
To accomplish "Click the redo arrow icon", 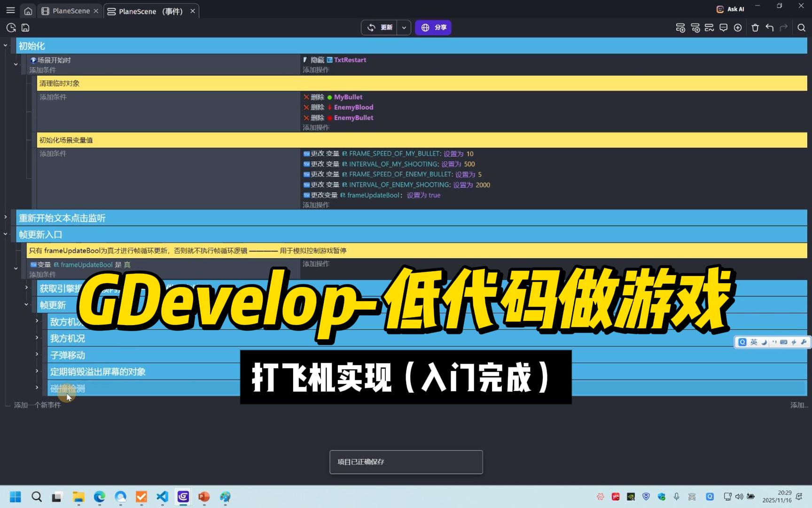I will [784, 28].
